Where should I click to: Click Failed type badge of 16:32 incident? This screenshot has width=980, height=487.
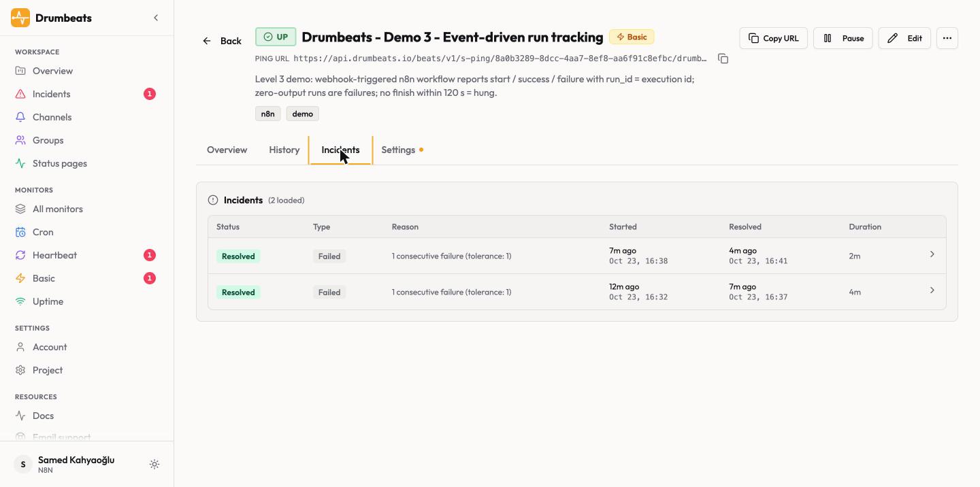pos(329,292)
